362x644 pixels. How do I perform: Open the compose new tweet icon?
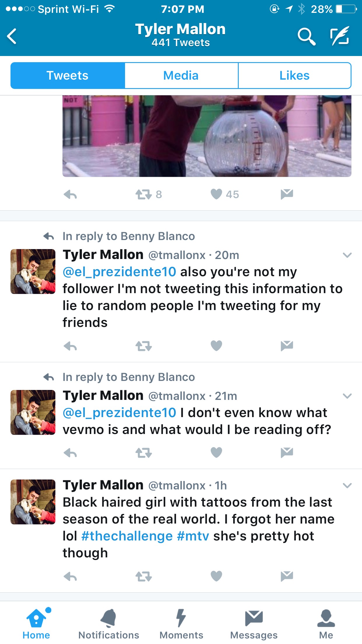click(x=340, y=36)
